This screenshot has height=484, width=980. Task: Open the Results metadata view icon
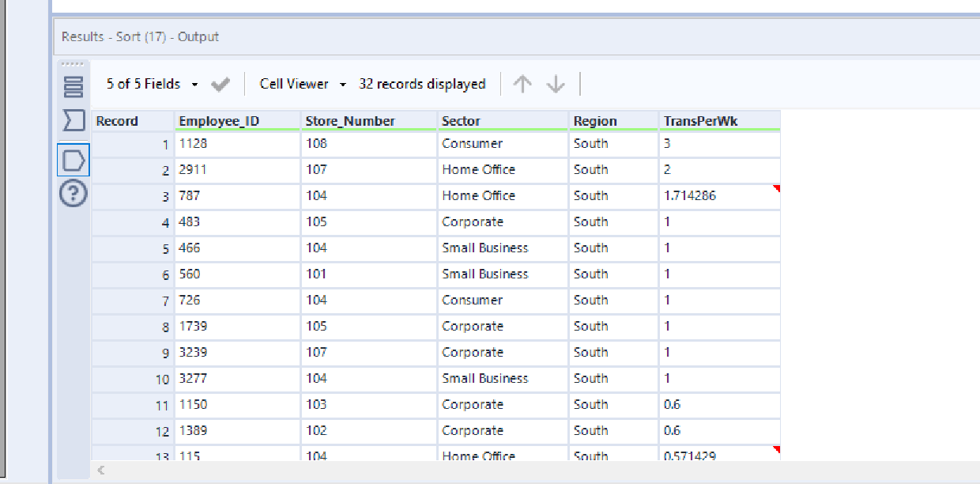[x=73, y=87]
